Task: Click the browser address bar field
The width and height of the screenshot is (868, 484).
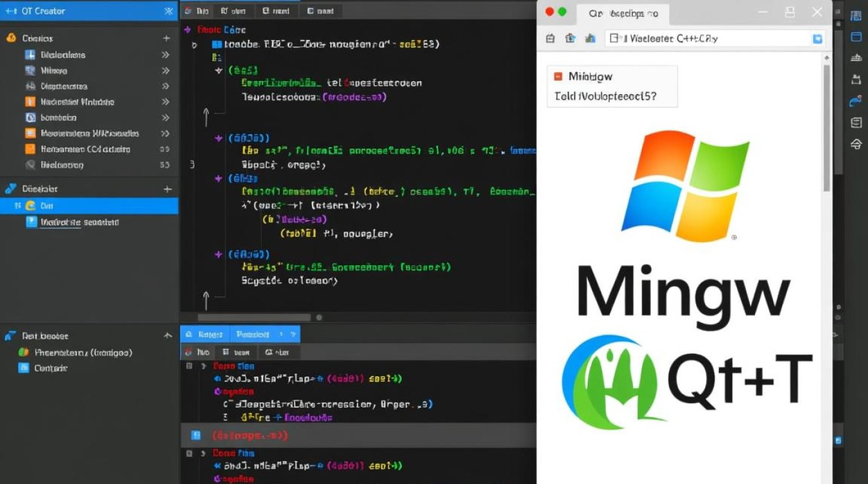Action: point(707,39)
